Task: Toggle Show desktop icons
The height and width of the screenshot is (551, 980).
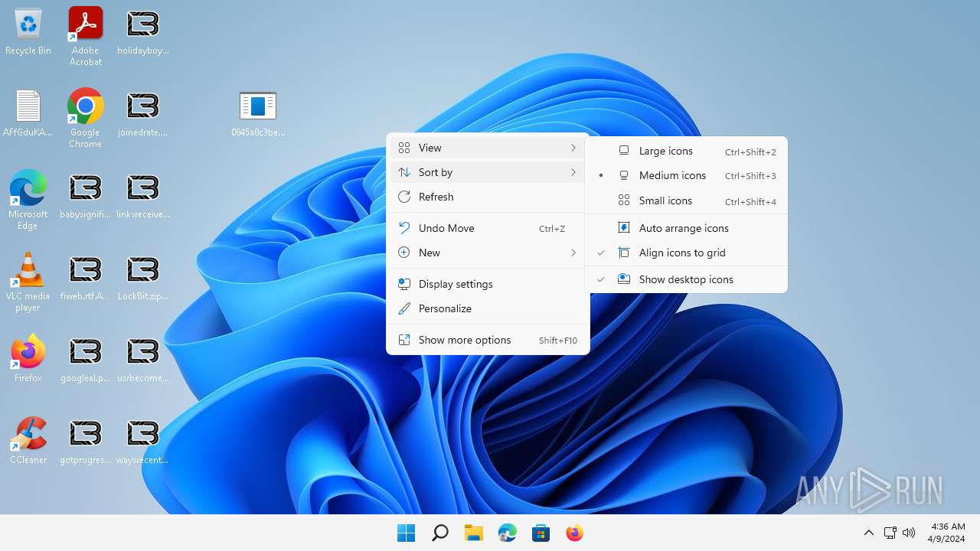Action: click(x=686, y=279)
